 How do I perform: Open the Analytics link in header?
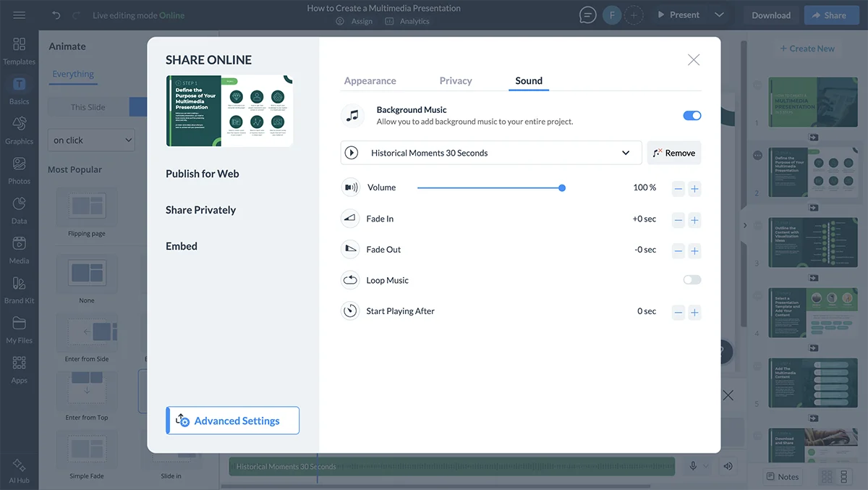pyautogui.click(x=407, y=22)
